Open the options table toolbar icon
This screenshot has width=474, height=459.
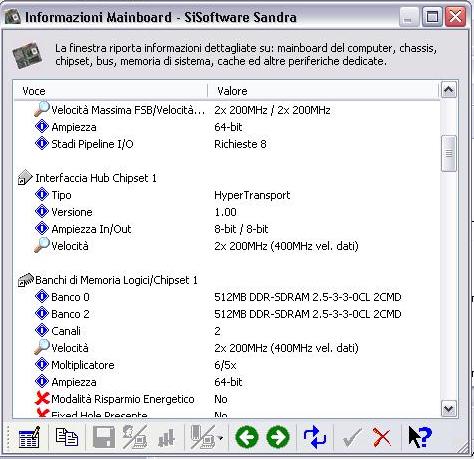(29, 437)
